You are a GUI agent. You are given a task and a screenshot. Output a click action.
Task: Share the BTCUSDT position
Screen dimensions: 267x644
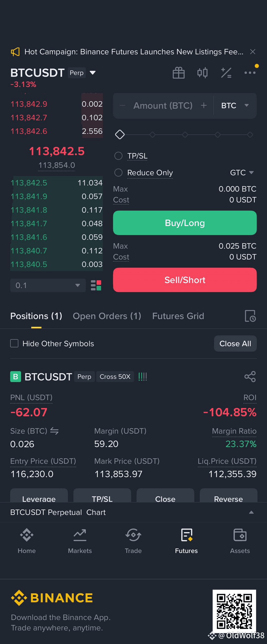250,376
